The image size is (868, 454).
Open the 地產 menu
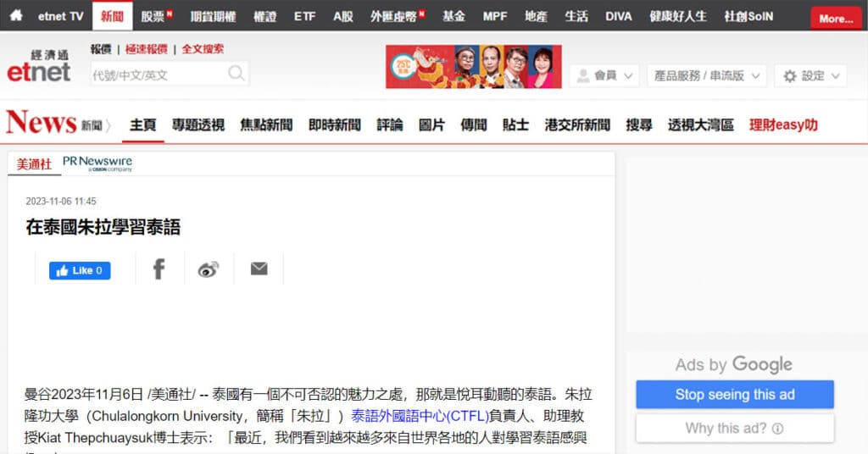(x=536, y=16)
